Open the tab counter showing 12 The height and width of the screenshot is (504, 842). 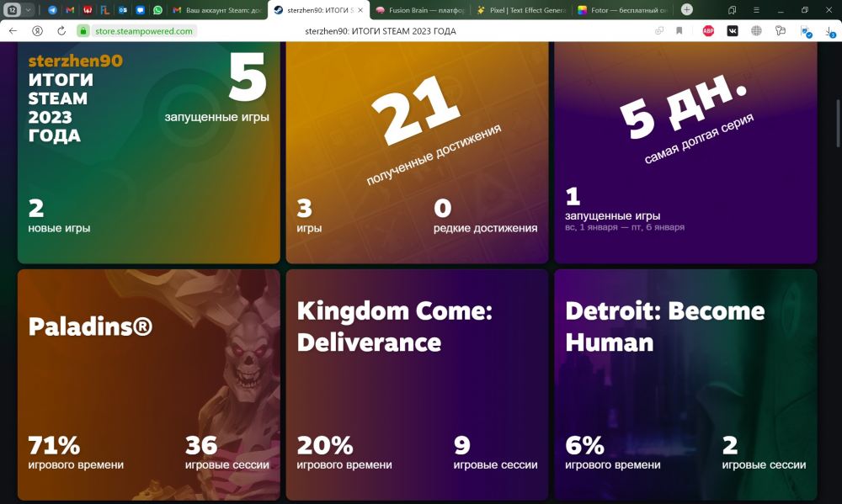pos(13,9)
